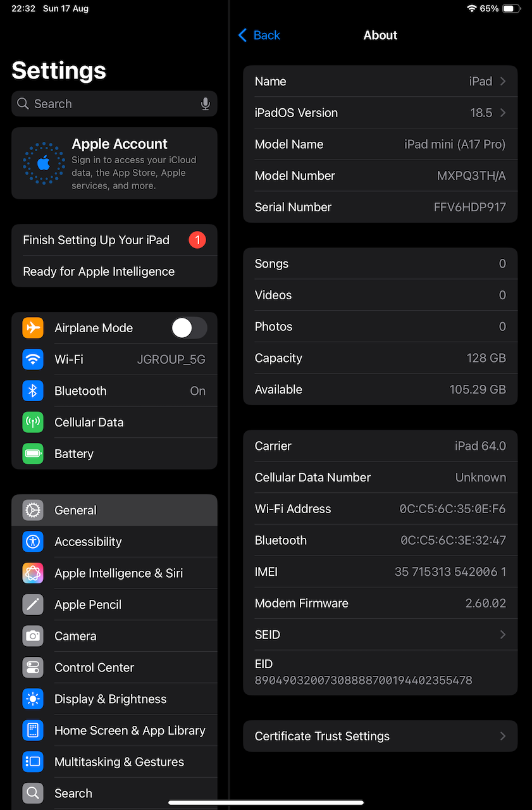Screen dimensions: 532x810
Task: Tap the red notification badge
Action: 197,240
